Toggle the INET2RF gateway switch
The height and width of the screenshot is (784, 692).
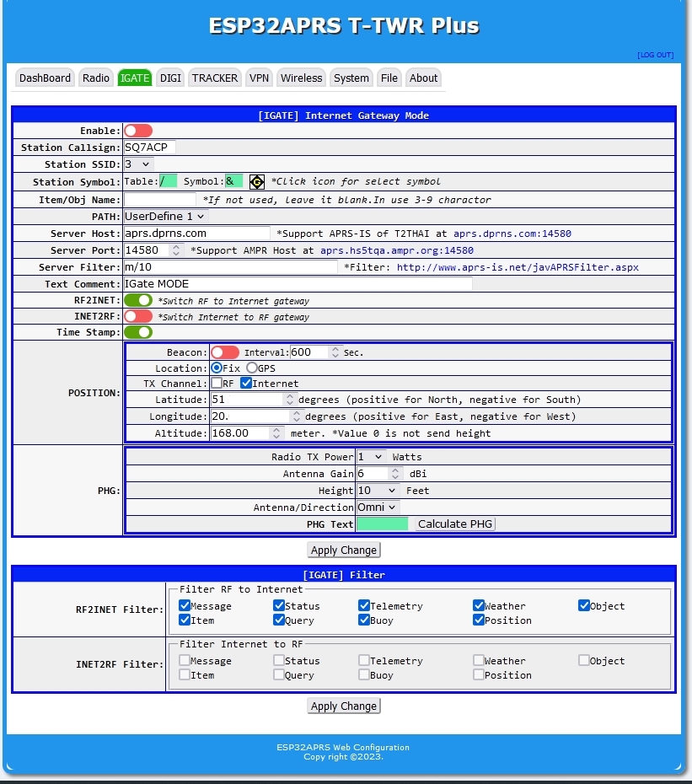(x=138, y=316)
